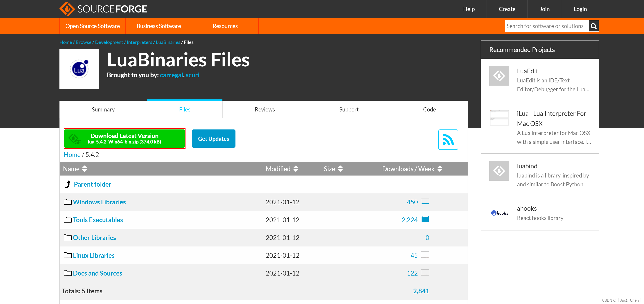This screenshot has width=644, height=304.
Task: Open the Open Source Software menu
Action: point(92,26)
